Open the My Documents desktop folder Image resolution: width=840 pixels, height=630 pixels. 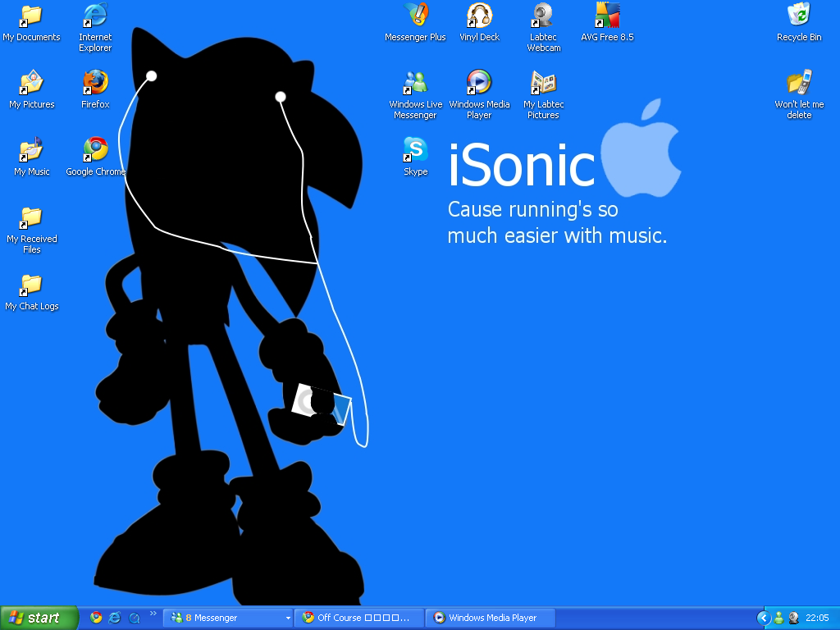(32, 23)
